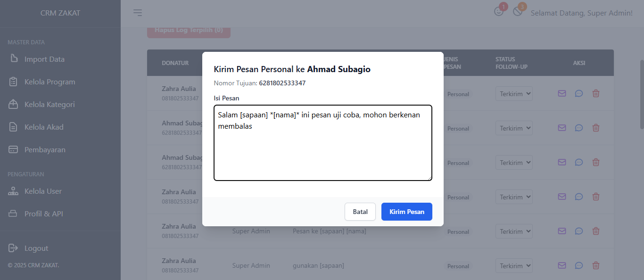Click chat bubble icon in "gunakan [sapaan]" row
The width and height of the screenshot is (644, 280).
coord(579,265)
